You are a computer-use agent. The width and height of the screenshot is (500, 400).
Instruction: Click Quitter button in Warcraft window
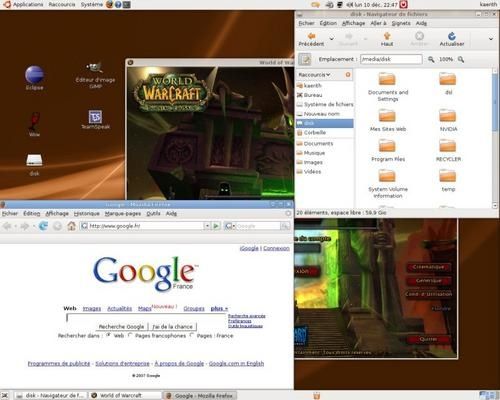tap(428, 339)
